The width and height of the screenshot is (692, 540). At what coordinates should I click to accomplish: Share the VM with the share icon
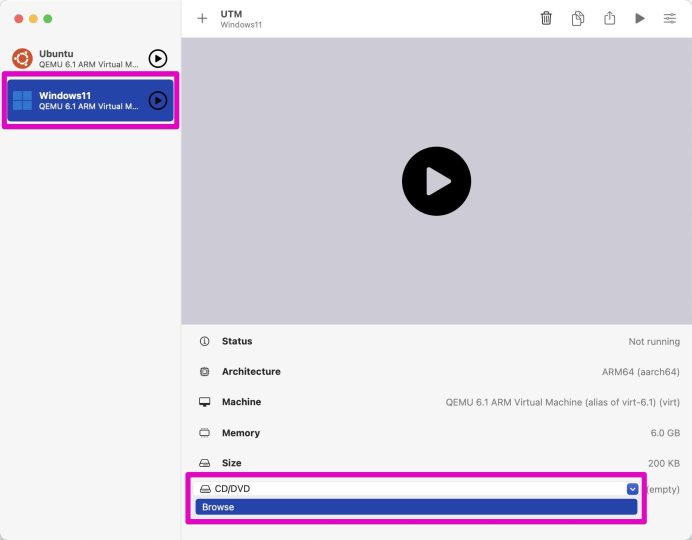pyautogui.click(x=609, y=18)
